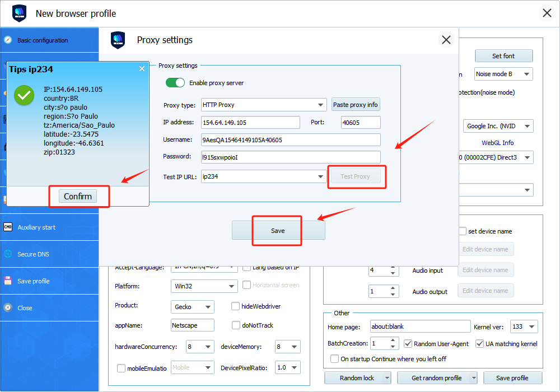Click the Close sidebar X icon

(x=8, y=308)
